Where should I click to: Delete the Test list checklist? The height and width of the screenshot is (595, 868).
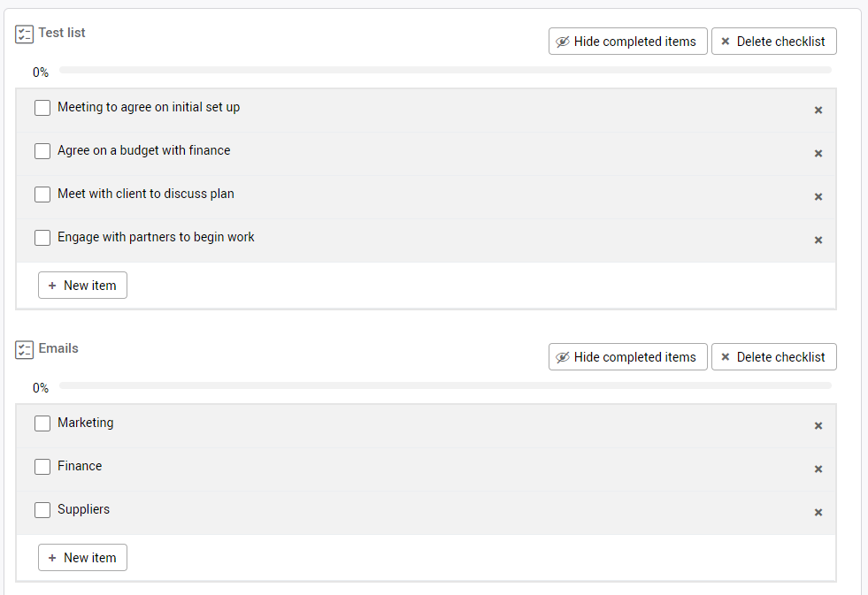pos(773,42)
